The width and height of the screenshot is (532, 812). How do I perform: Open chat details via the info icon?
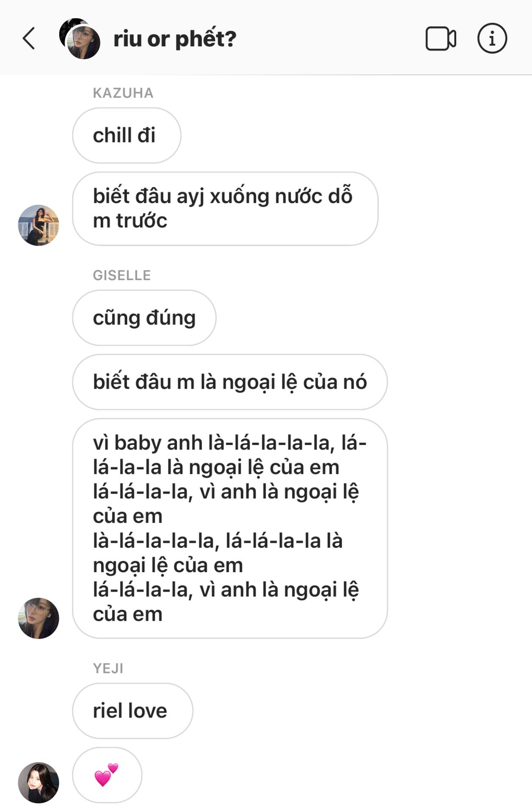492,38
